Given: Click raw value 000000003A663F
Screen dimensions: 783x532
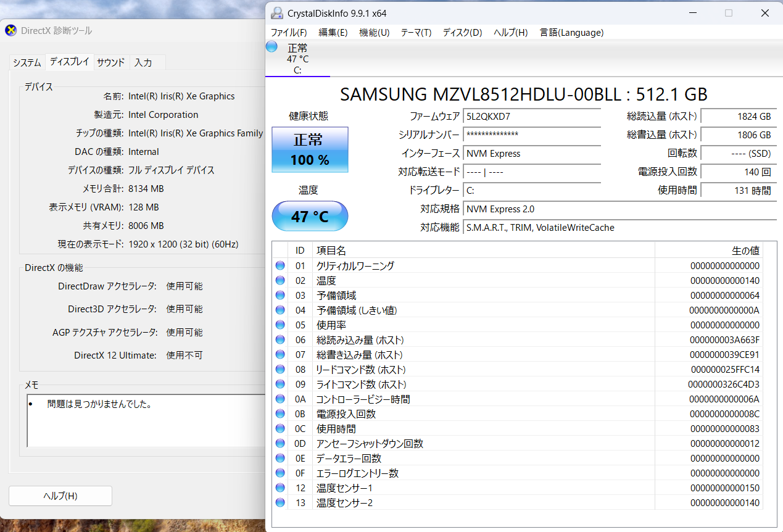Looking at the screenshot, I should (725, 339).
